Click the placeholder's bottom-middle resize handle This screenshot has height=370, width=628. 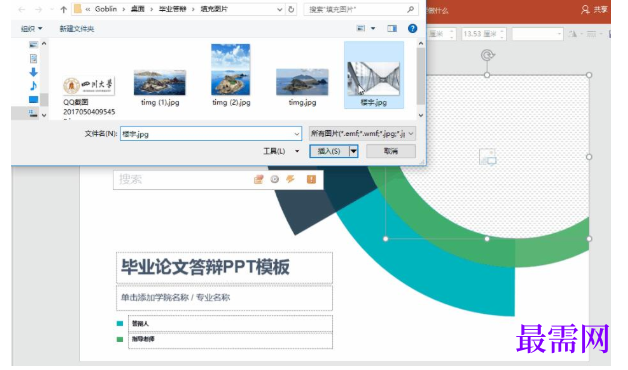487,239
